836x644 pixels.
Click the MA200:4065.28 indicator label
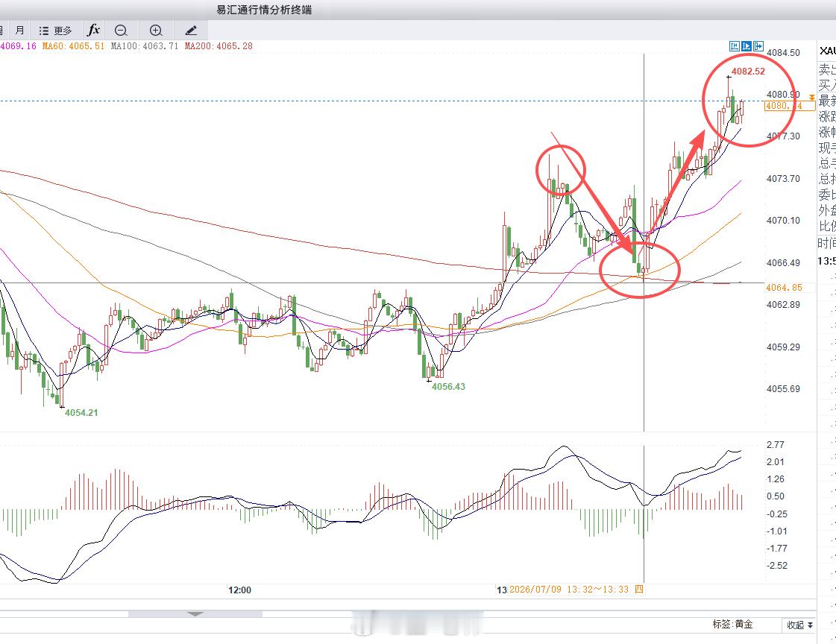click(x=219, y=46)
